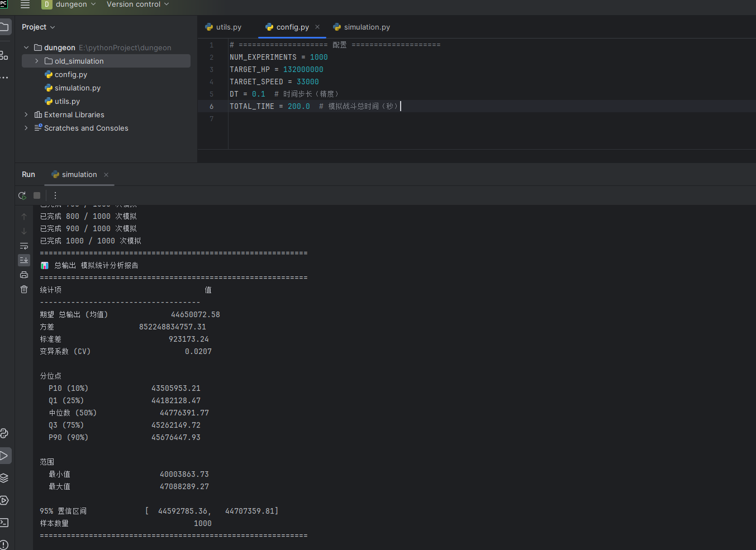Click the dungeon project badge icon
The image size is (756, 550).
coord(46,4)
